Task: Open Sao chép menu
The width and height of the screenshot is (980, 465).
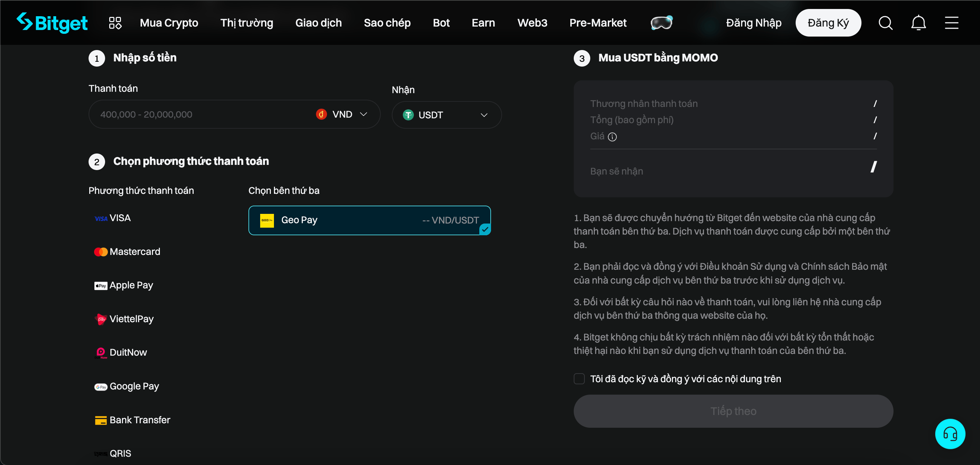Action: [x=387, y=23]
